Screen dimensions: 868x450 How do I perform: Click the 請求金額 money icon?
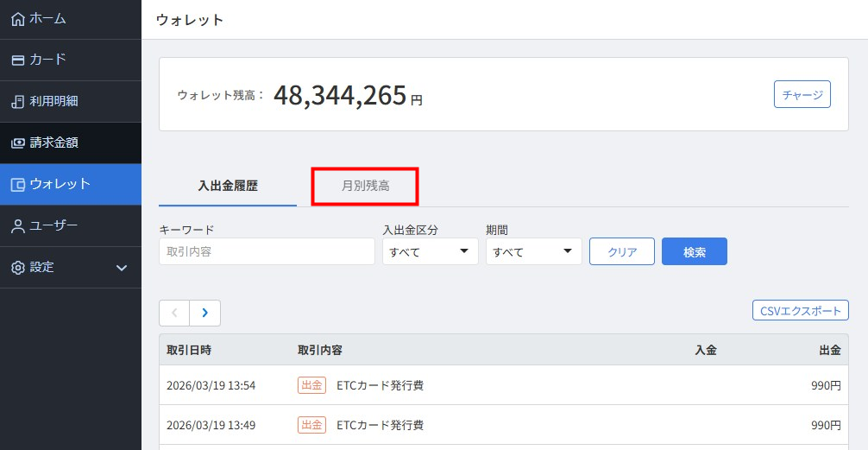click(17, 143)
